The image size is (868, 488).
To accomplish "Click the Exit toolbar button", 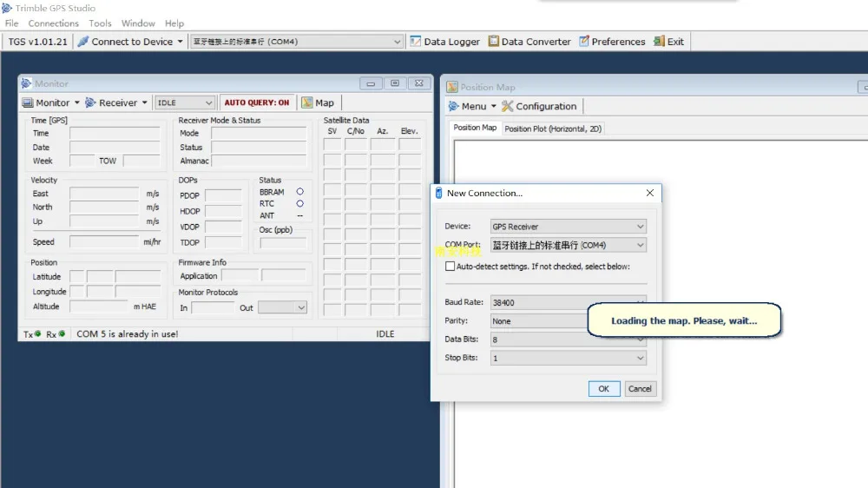I will (668, 42).
